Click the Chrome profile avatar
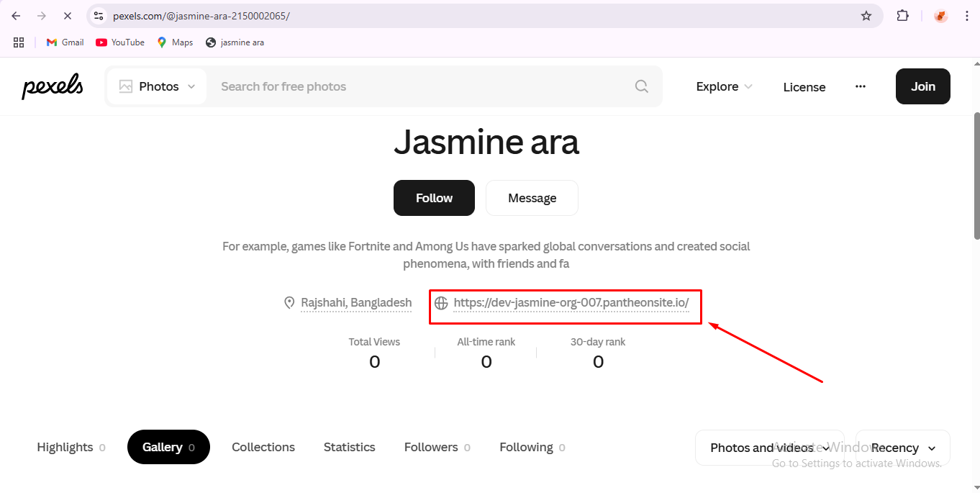This screenshot has width=980, height=493. tap(940, 16)
